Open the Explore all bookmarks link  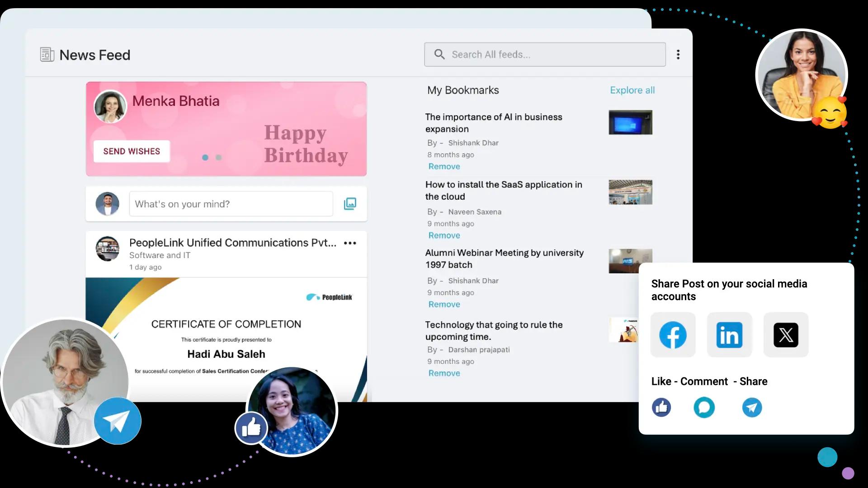tap(632, 90)
